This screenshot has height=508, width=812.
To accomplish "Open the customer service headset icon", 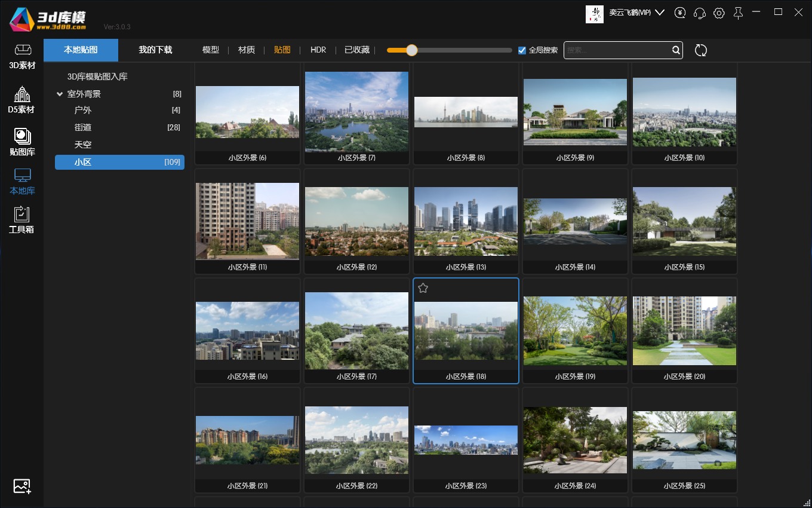I will click(700, 13).
